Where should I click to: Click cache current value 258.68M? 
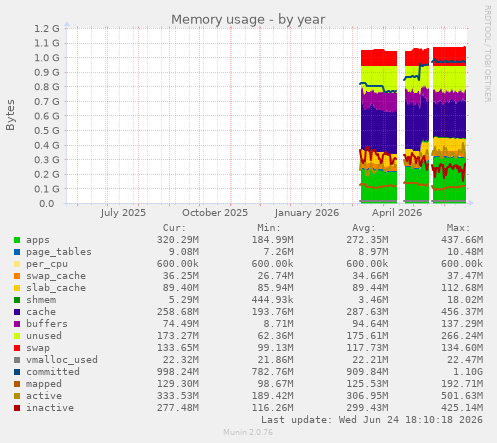178,312
